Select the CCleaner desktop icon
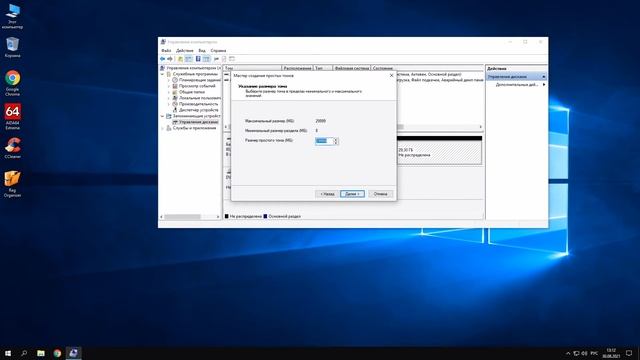Screen dimensions: 640x360 [12, 148]
